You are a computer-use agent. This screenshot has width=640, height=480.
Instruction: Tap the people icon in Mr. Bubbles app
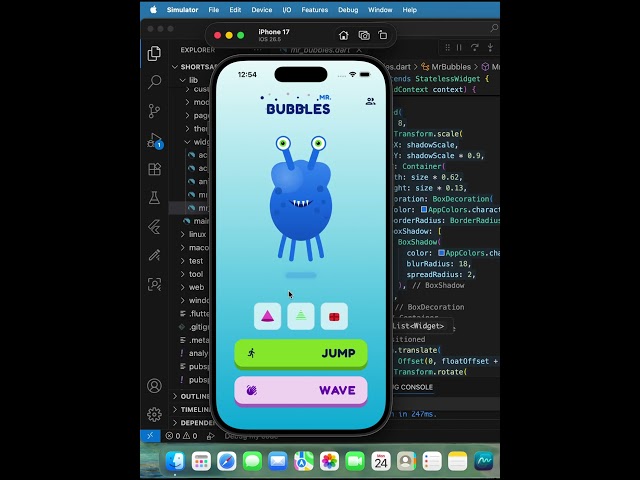(370, 101)
